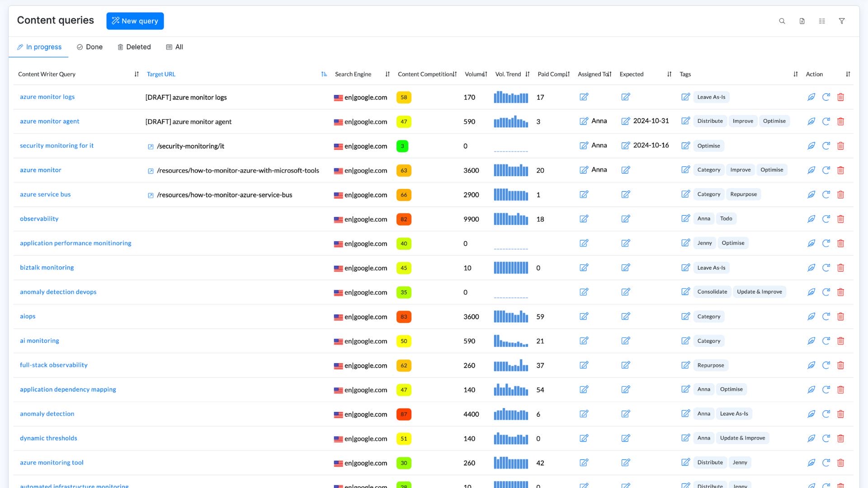Click the red 87 competition badge for anomaly detection

404,414
